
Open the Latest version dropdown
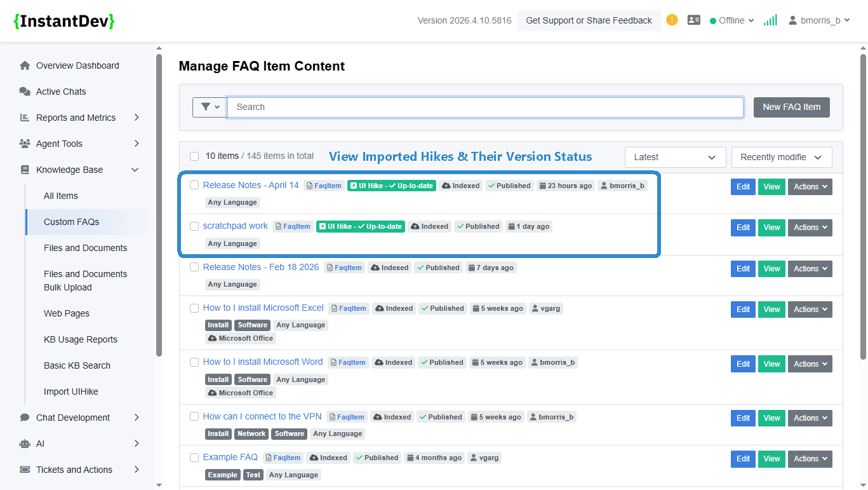tap(675, 157)
